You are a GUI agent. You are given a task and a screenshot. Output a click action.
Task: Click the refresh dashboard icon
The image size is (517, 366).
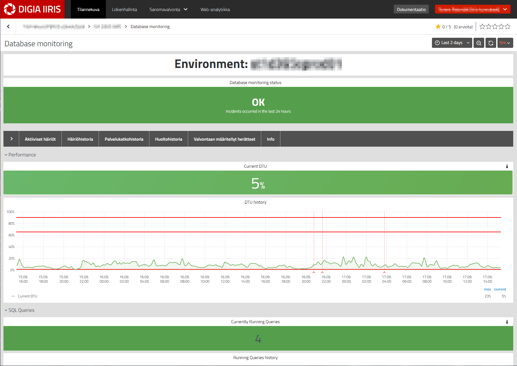491,43
